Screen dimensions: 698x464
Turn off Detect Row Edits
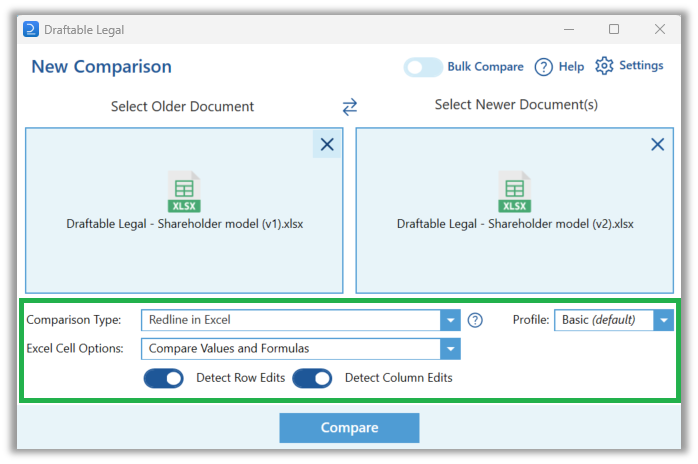point(163,378)
